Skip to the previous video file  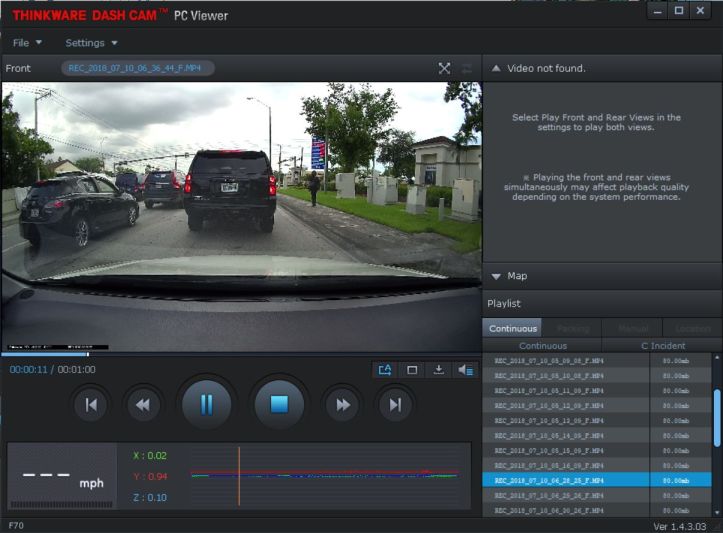[x=91, y=405]
